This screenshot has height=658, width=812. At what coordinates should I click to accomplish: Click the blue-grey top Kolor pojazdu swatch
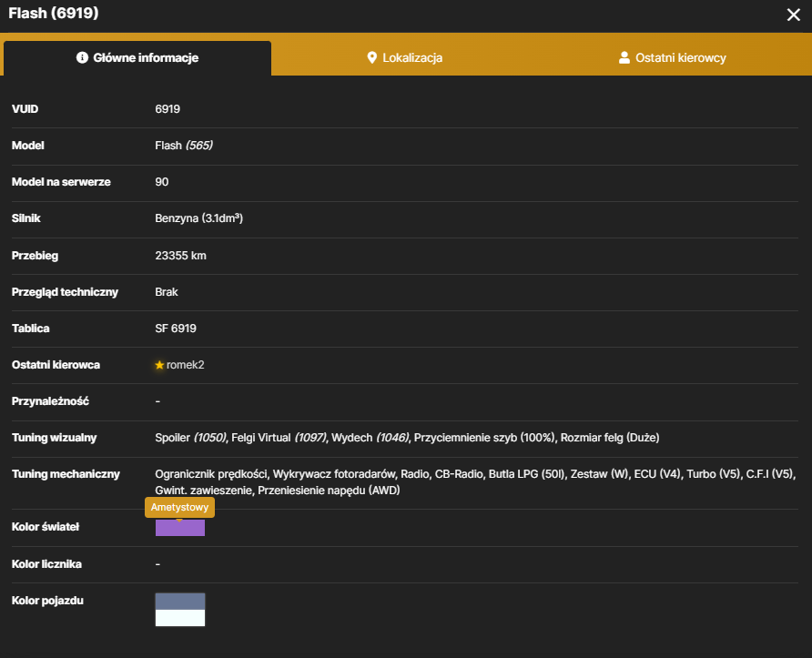click(x=180, y=602)
